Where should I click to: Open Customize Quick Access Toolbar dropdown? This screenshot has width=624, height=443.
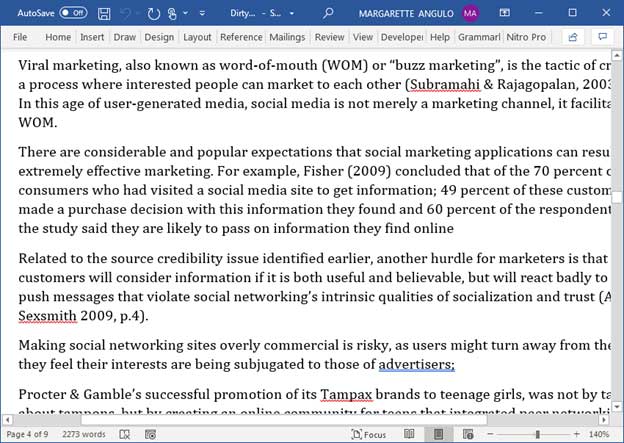(x=202, y=13)
